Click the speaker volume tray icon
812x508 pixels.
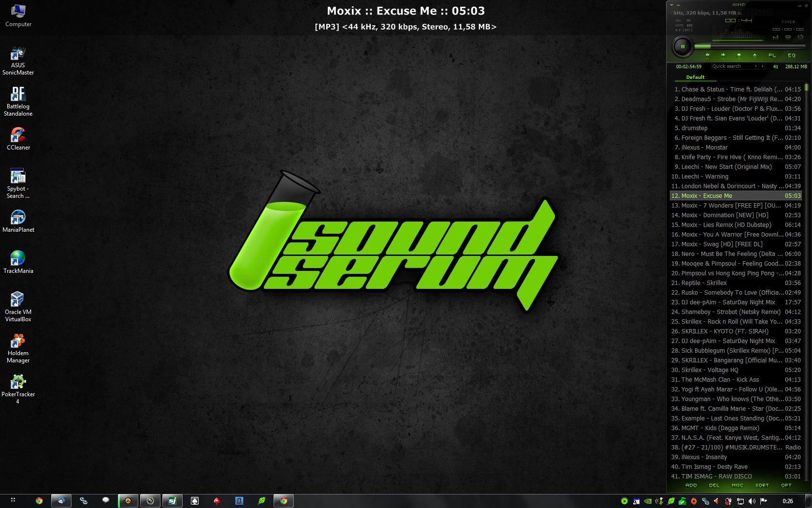752,501
